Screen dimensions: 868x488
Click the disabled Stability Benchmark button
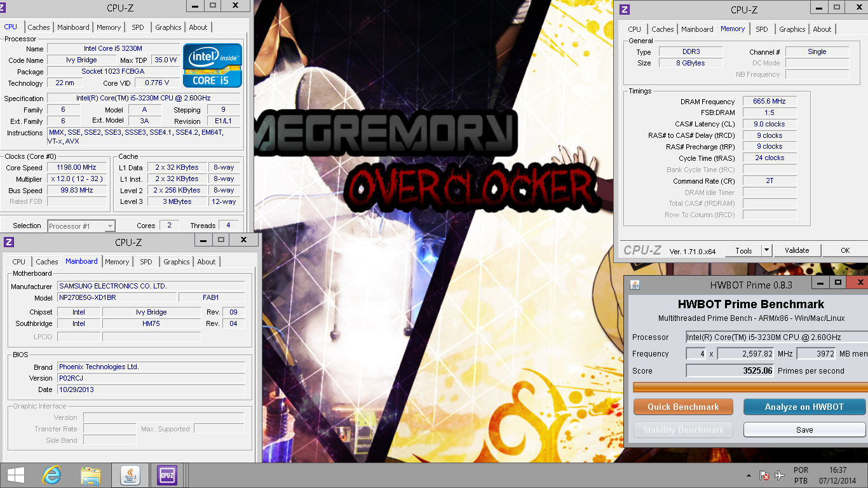click(x=683, y=430)
